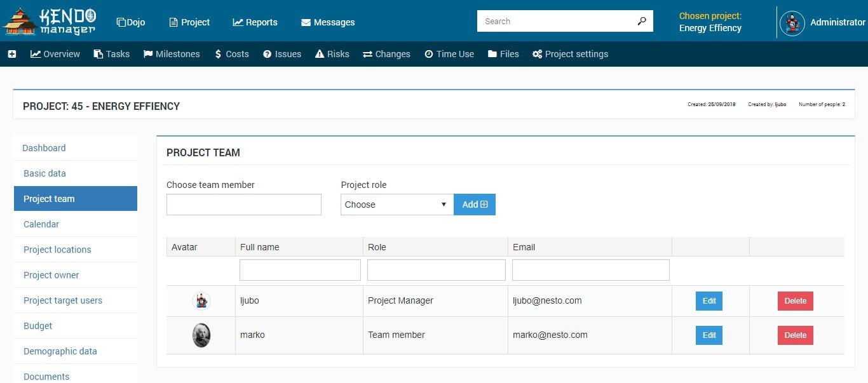
Task: Open the Dojo menu
Action: [131, 22]
